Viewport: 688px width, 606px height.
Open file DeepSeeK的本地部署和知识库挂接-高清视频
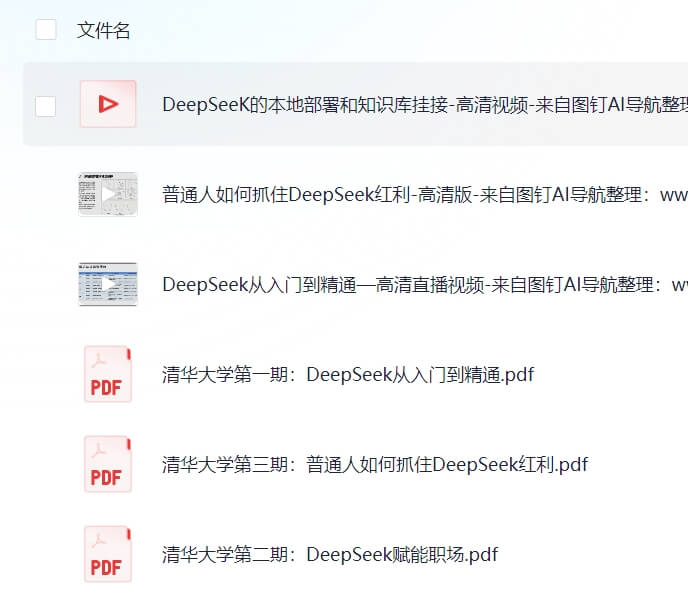pos(425,105)
